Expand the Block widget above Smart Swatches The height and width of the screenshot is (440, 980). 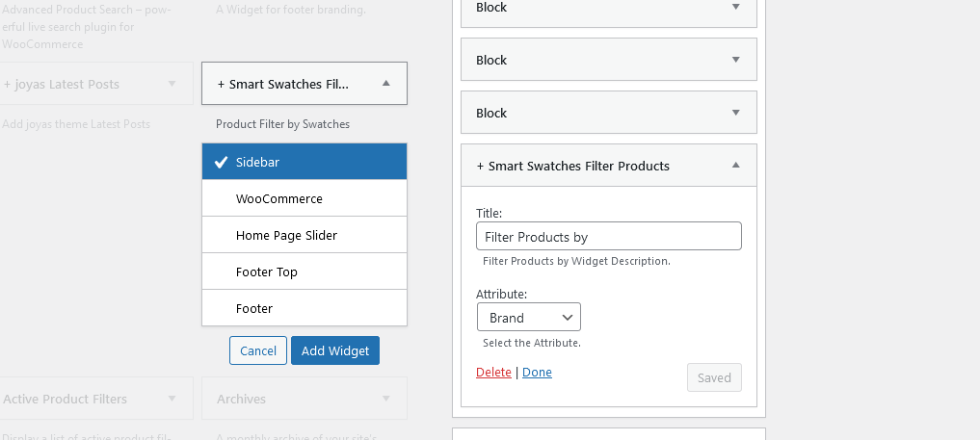(x=736, y=113)
